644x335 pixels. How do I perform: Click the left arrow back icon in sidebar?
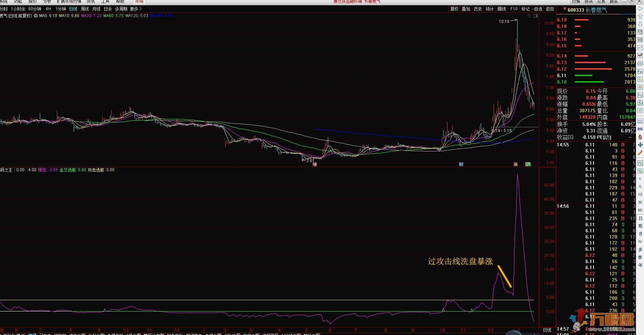tap(640, 9)
